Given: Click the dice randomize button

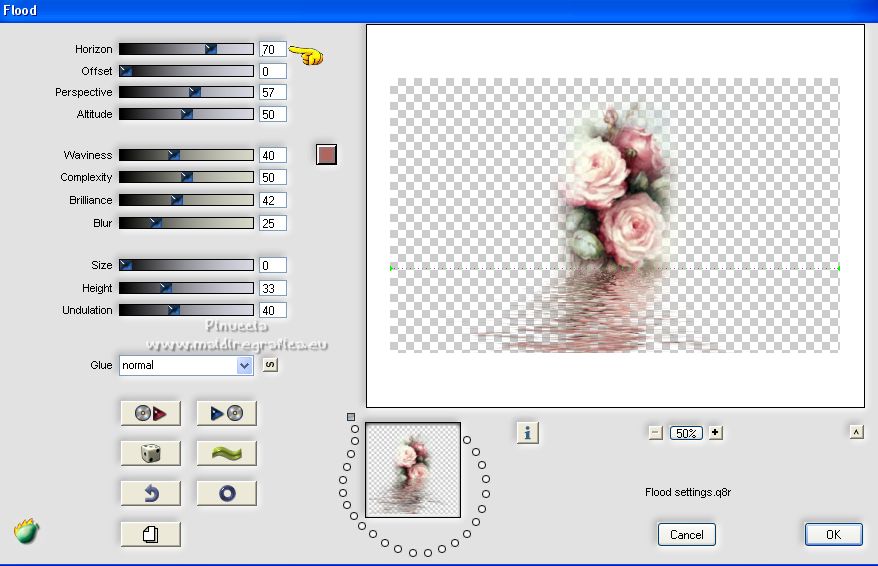Looking at the screenshot, I should click(x=151, y=453).
